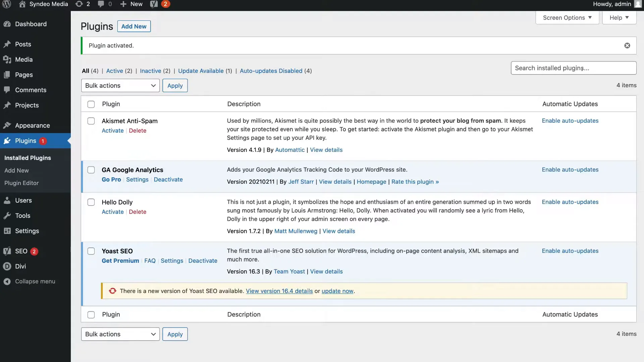Screen dimensions: 644x362
Task: Click Go Pro under GA Google Analytics
Action: click(111, 180)
